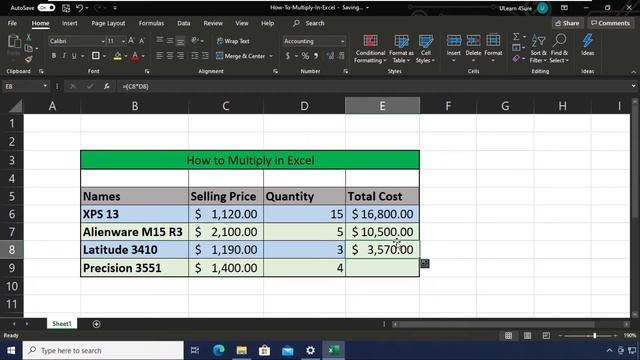This screenshot has width=640, height=360.
Task: Click the Cut scissors icon
Action: tap(29, 38)
